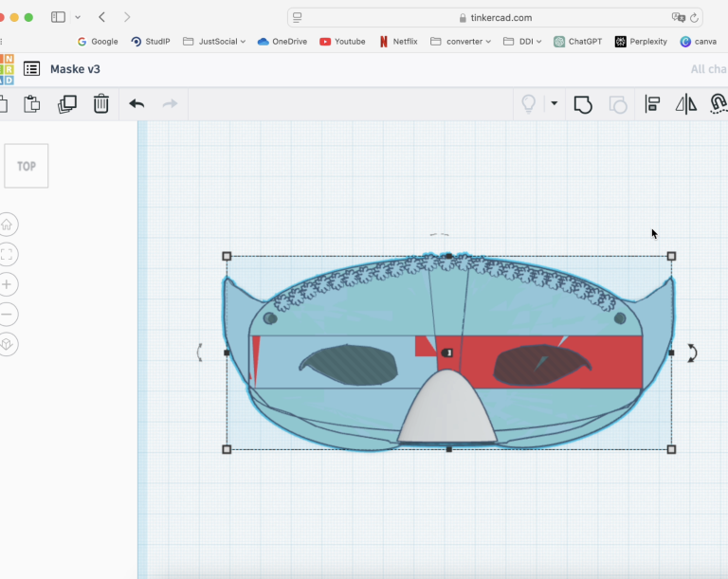Click the Group shapes icon
The height and width of the screenshot is (579, 728).
(583, 104)
